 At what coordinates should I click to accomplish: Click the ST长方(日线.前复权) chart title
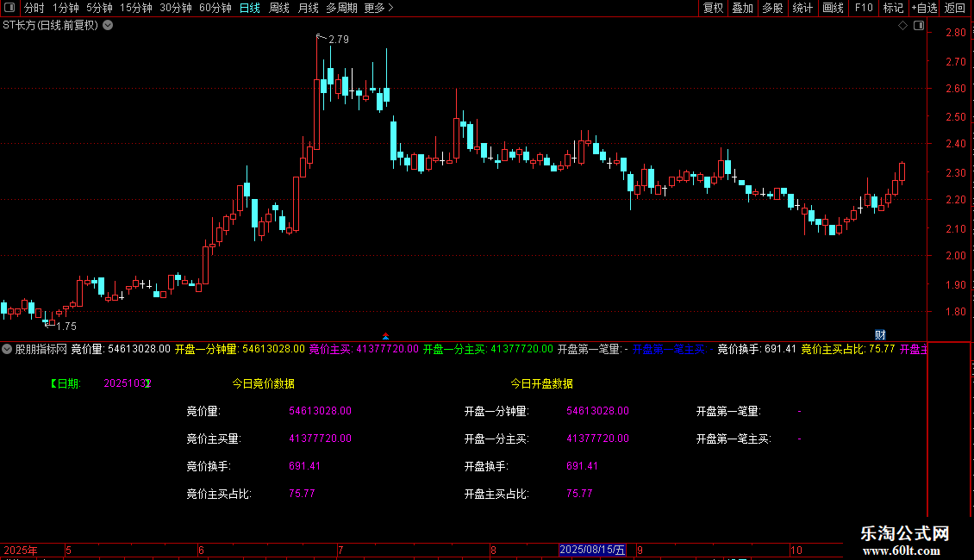pos(50,26)
